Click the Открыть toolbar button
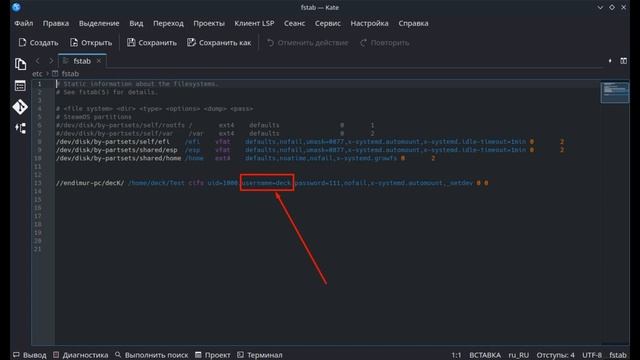The image size is (640, 360). click(x=91, y=42)
